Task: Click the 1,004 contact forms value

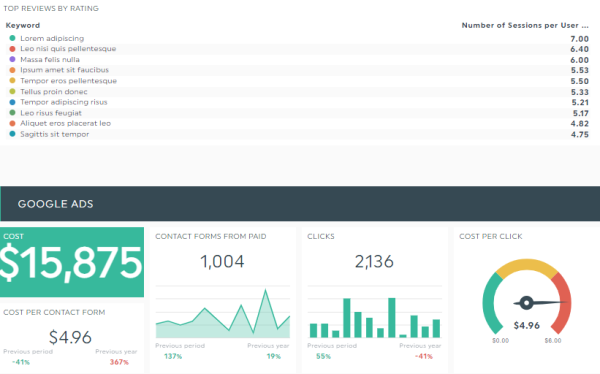Action: [222, 261]
